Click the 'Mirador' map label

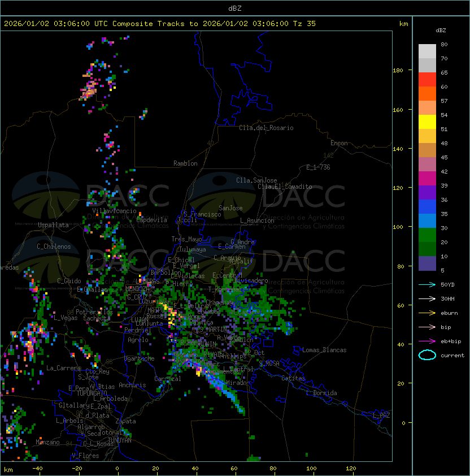[238, 383]
